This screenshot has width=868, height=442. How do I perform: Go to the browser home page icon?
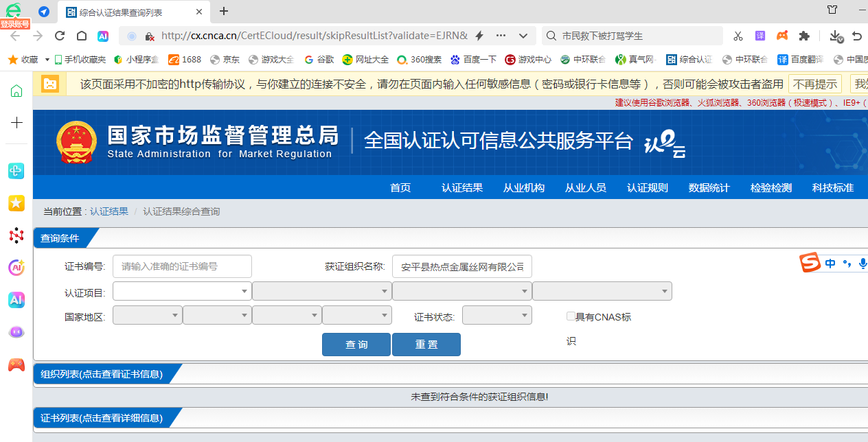coord(82,36)
